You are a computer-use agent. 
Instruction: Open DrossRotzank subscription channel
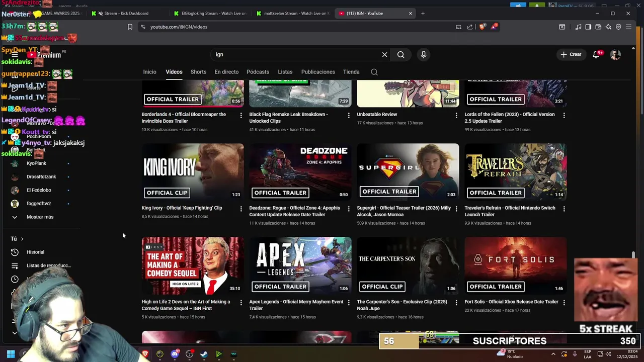coord(40,176)
